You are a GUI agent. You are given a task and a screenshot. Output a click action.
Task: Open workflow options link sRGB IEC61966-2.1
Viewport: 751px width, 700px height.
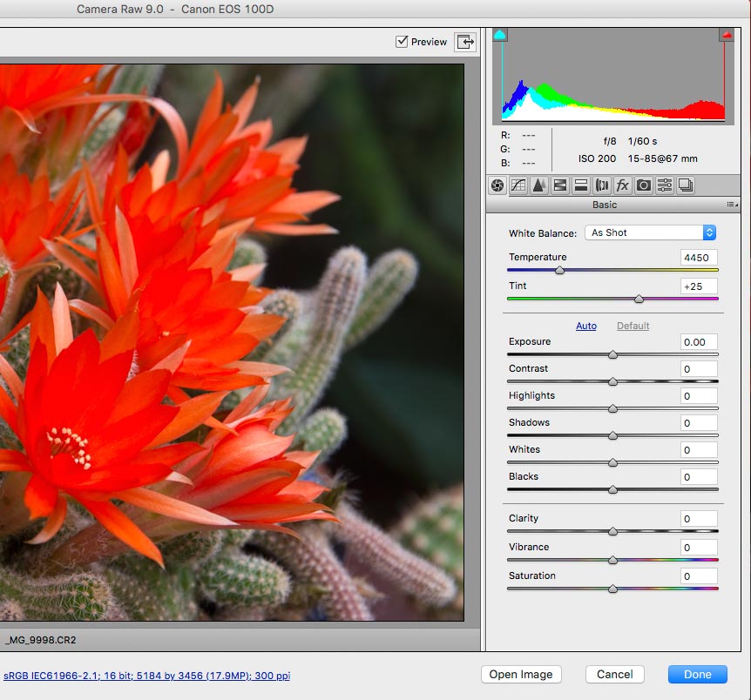pos(146,676)
